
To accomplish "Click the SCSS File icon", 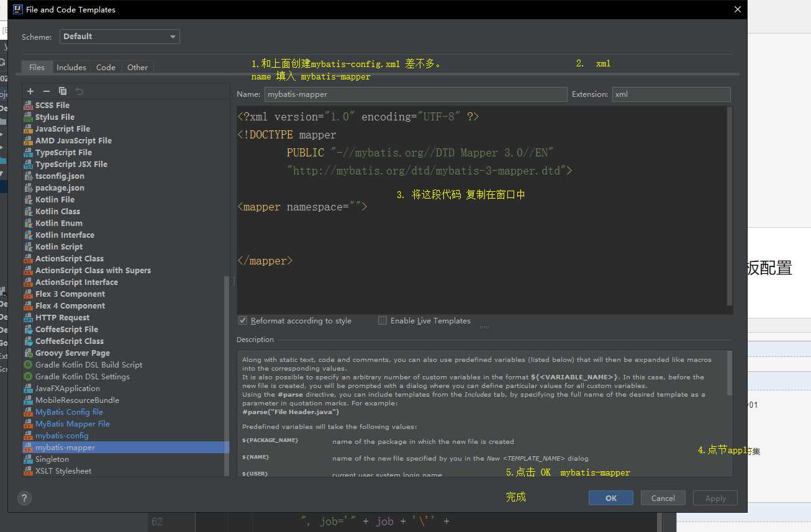I will pyautogui.click(x=28, y=106).
